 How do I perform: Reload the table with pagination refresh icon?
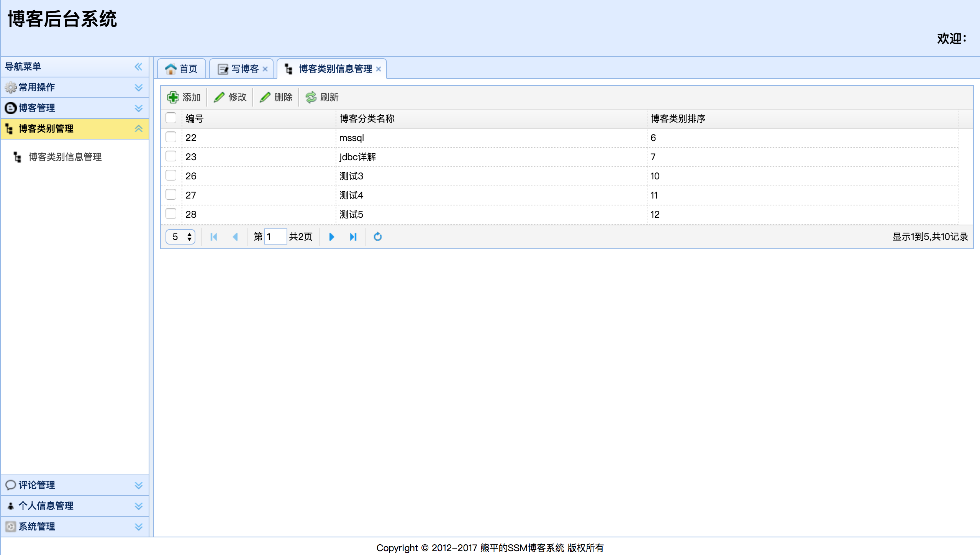pos(378,237)
